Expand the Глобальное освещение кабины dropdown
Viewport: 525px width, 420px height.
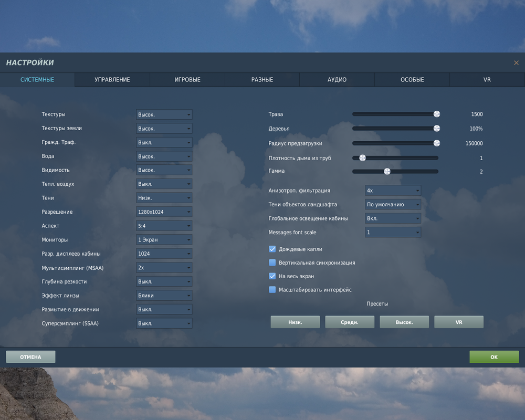(393, 218)
